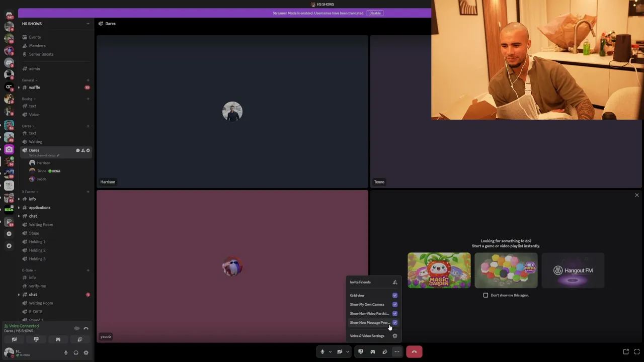Open noise suppression in Voice Connected panel
The width and height of the screenshot is (644, 362).
tap(77, 328)
